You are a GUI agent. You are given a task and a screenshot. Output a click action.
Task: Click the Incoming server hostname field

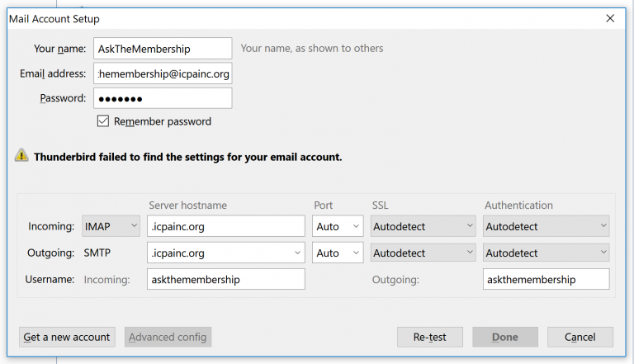[225, 226]
